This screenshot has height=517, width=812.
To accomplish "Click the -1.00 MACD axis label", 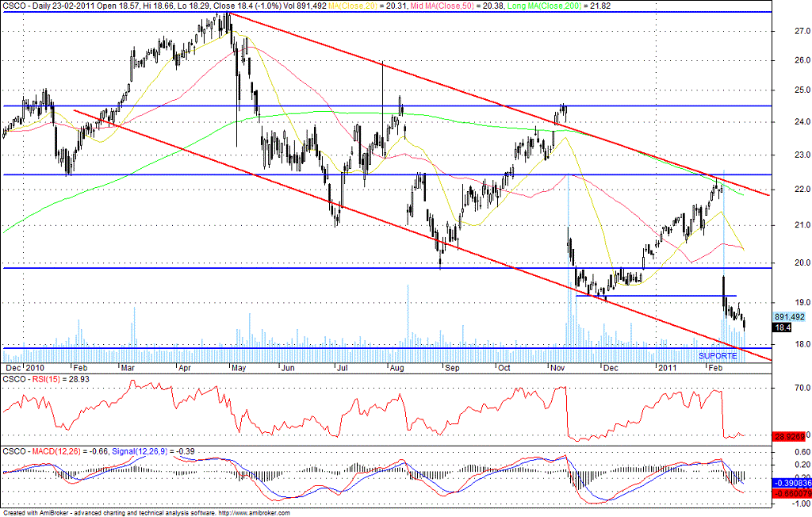I will point(801,503).
